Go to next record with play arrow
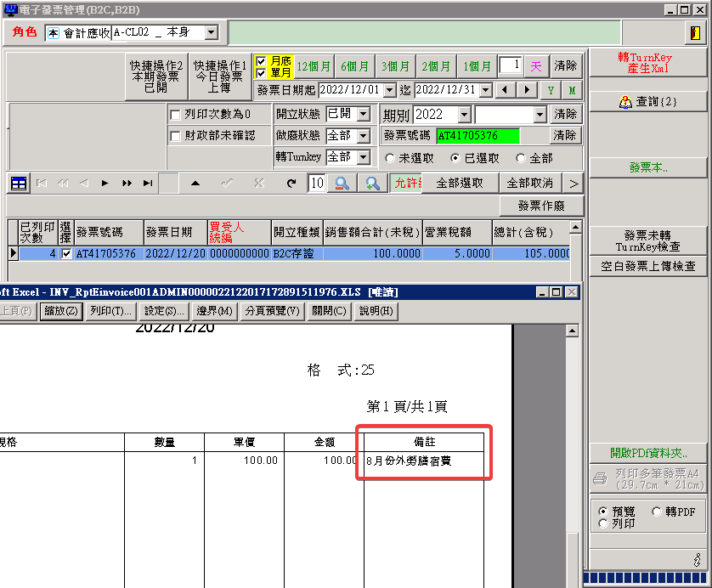This screenshot has width=712, height=588. [105, 184]
